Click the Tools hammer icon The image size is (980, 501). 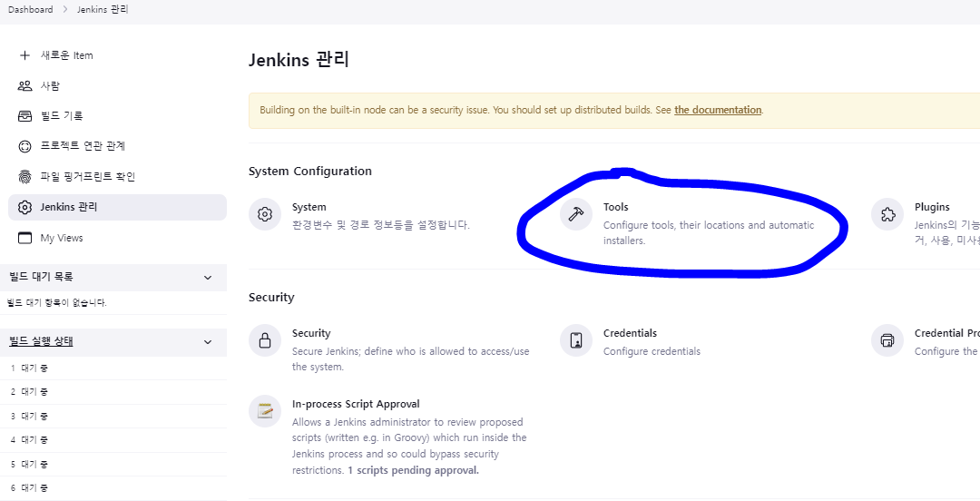[575, 214]
